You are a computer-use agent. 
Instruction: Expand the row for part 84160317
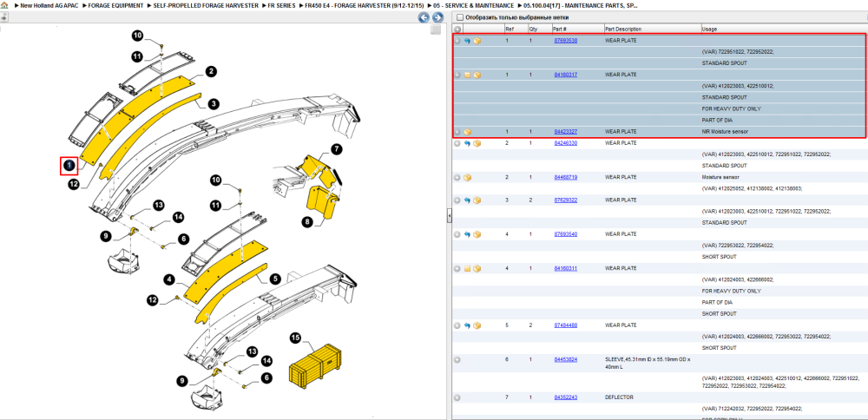coord(457,75)
